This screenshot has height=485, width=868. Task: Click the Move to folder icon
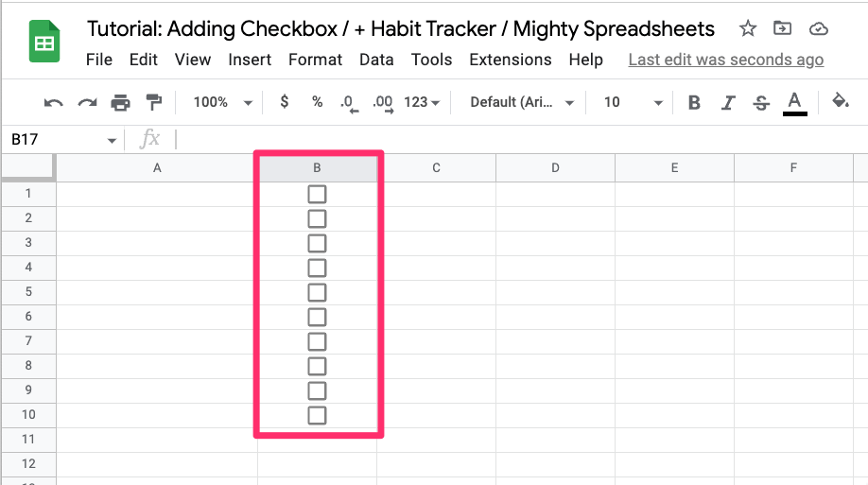(x=782, y=27)
